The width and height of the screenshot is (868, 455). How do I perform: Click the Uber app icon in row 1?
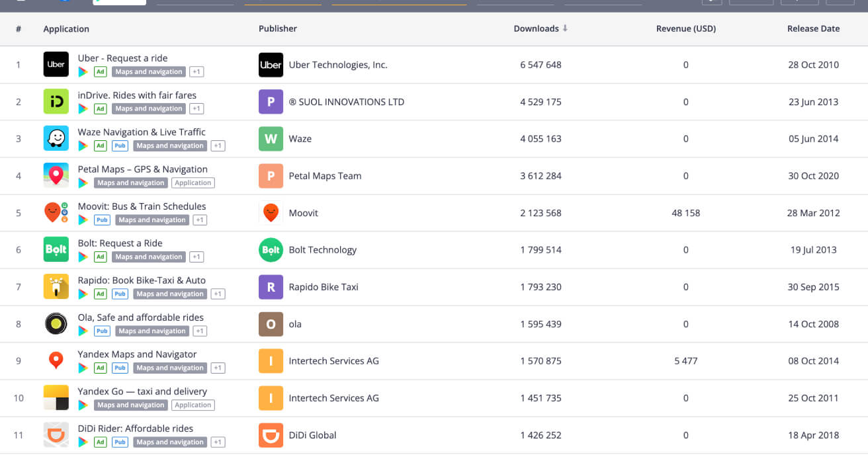coord(56,65)
